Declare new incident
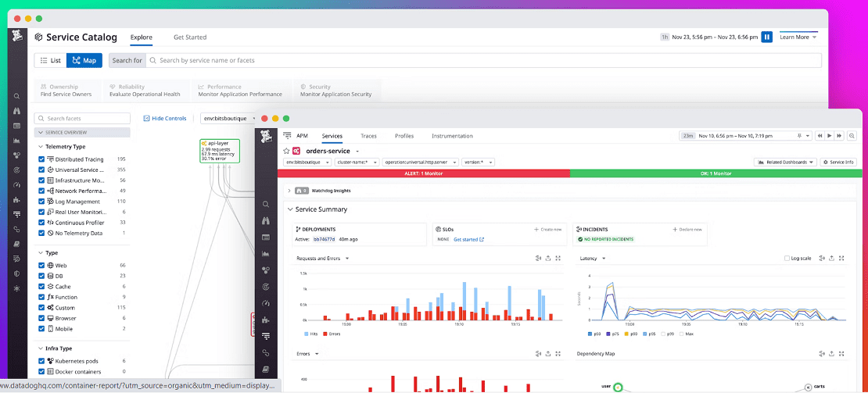 coord(687,229)
